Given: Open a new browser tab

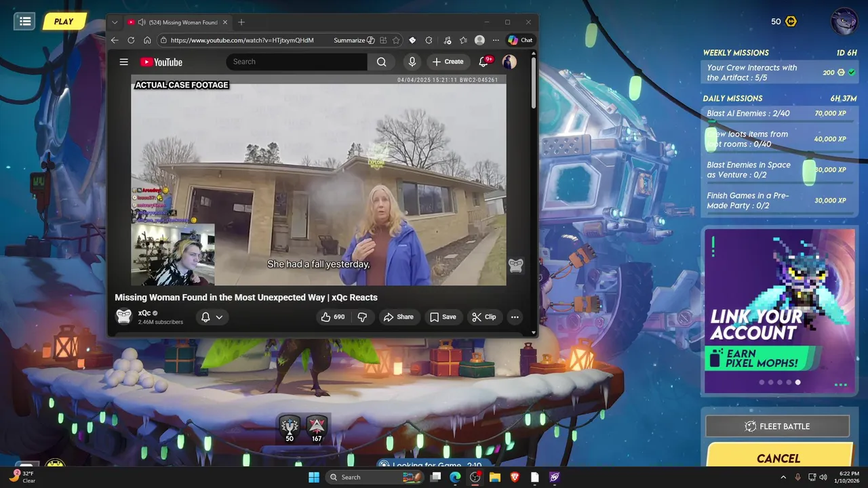Looking at the screenshot, I should pos(241,22).
